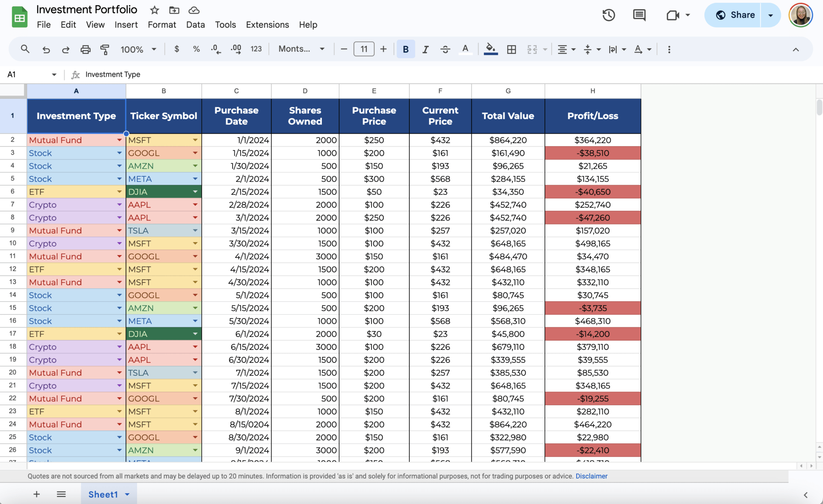Image resolution: width=823 pixels, height=504 pixels.
Task: Increase decimal places
Action: [236, 49]
